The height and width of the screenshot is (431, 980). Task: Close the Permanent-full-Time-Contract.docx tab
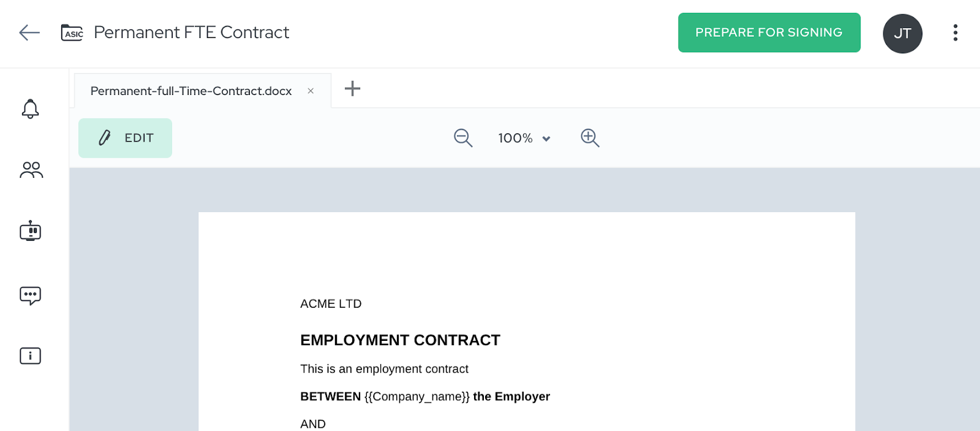point(311,90)
